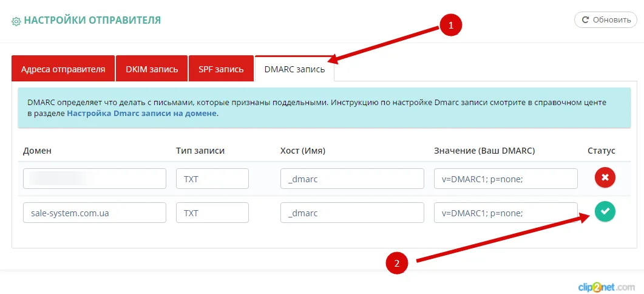Open the Адреса отправителя tab
Image resolution: width=644 pixels, height=294 pixels.
[63, 69]
